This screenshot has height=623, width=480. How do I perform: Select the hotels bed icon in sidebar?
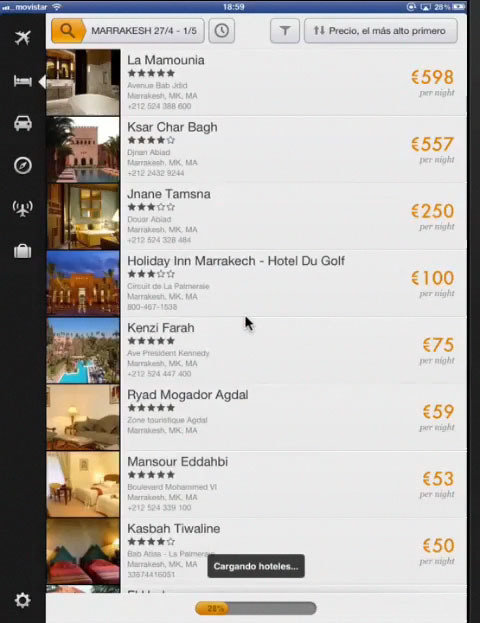pos(23,81)
